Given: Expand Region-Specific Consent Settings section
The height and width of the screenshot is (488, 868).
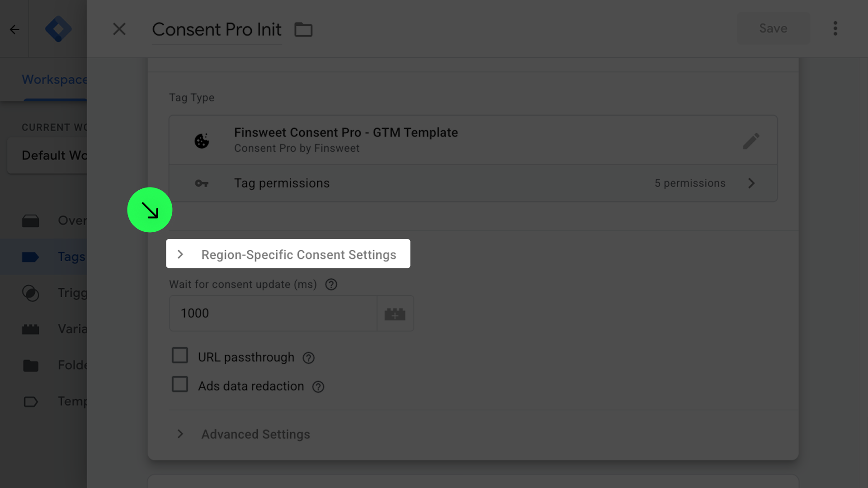Looking at the screenshot, I should point(288,254).
